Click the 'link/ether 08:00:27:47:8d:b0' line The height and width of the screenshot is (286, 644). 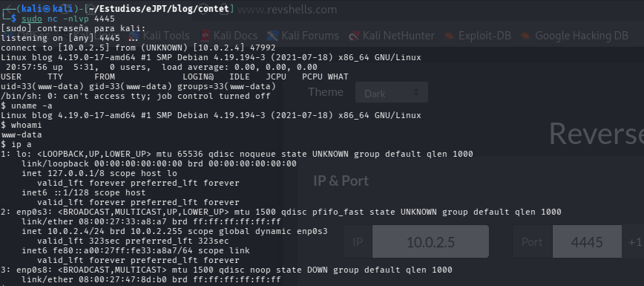[151, 279]
